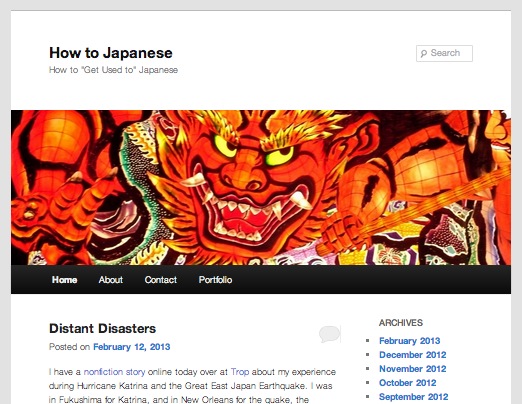Open the February 2013 archive
The height and width of the screenshot is (404, 522).
coord(410,341)
